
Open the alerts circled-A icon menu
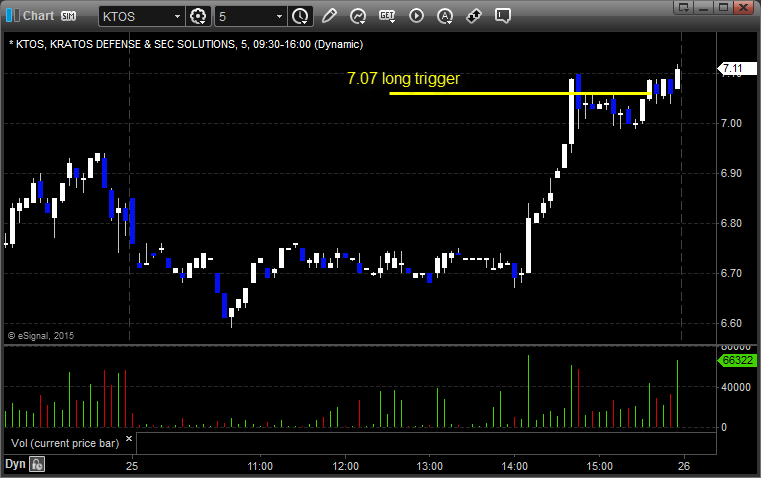[445, 16]
